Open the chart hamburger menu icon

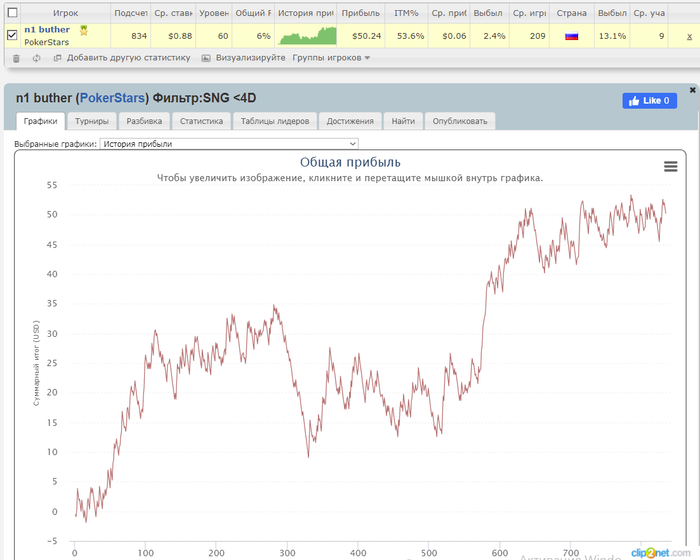tap(671, 167)
